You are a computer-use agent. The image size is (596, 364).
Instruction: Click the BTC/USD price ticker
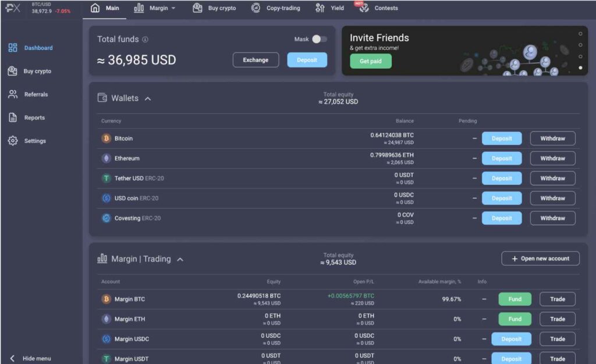click(x=51, y=8)
